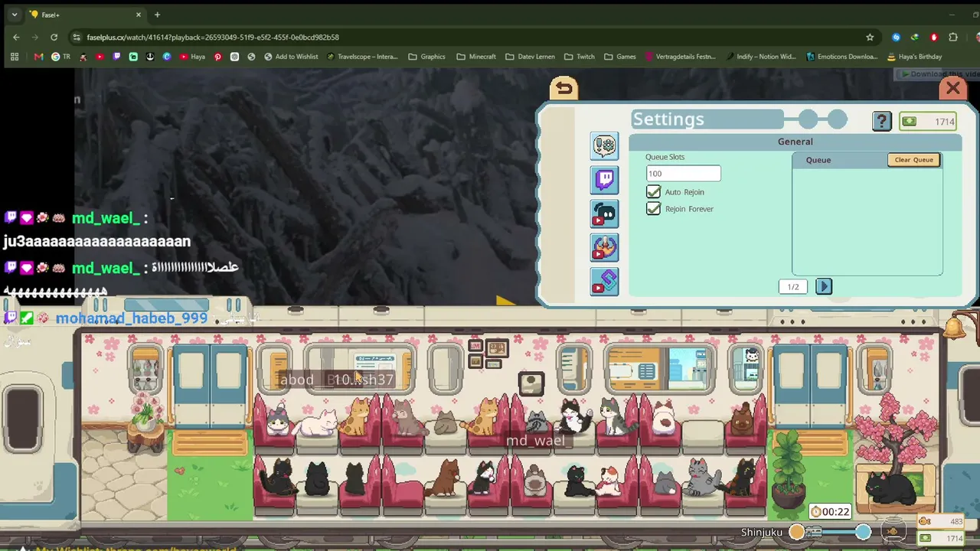Open the Pinterest bookmark icon
This screenshot has width=980, height=551.
[x=217, y=57]
